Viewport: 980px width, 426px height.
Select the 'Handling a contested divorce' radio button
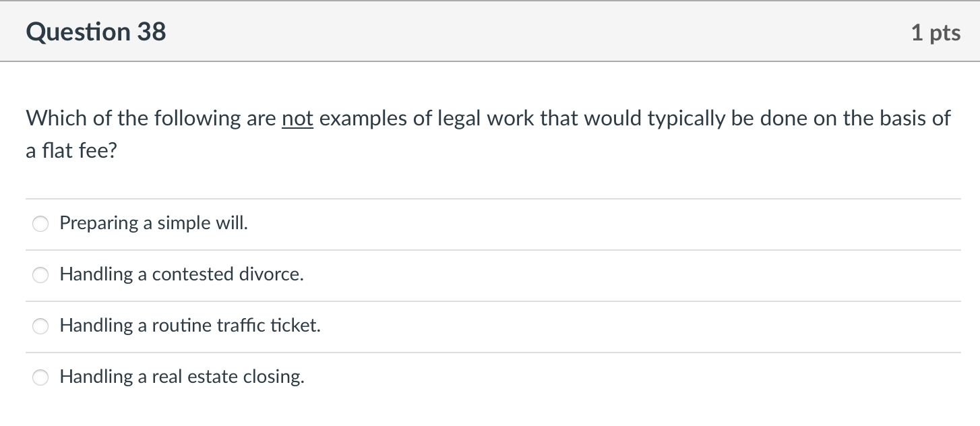(40, 275)
